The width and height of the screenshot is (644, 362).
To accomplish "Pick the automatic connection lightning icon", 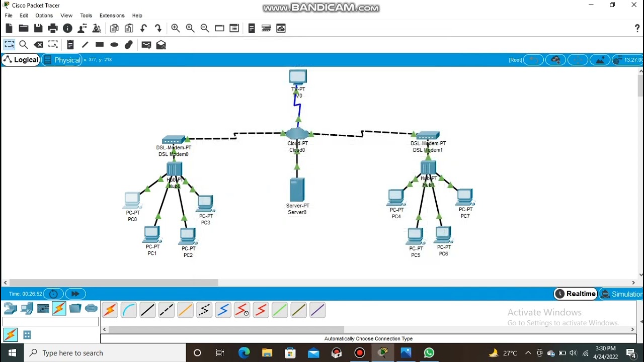I will (110, 310).
